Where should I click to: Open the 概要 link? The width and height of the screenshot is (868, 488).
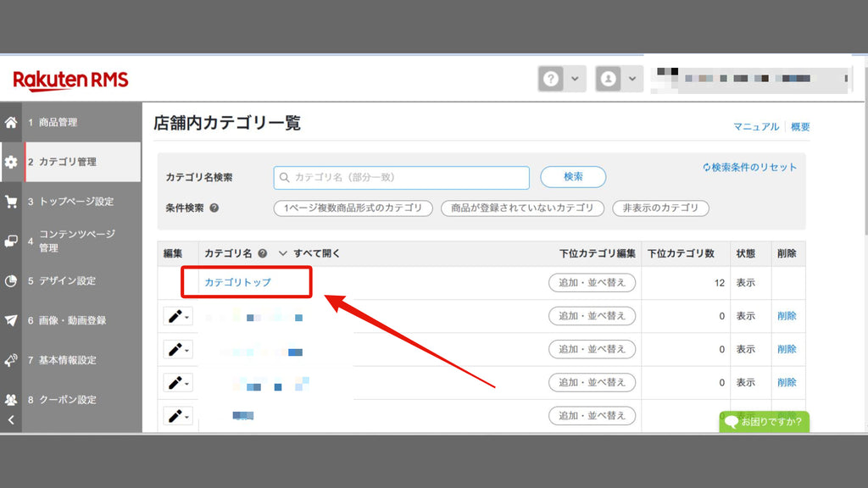tap(800, 127)
